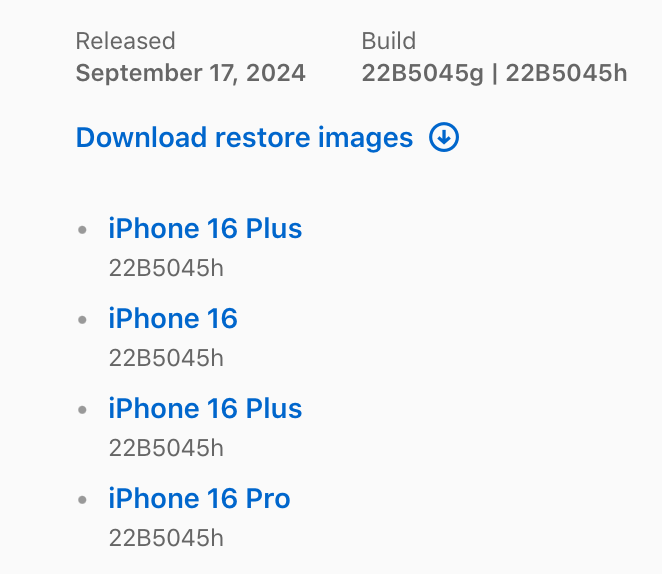Select the September 17, 2024 date text
The height and width of the screenshot is (574, 662).
pyautogui.click(x=190, y=73)
